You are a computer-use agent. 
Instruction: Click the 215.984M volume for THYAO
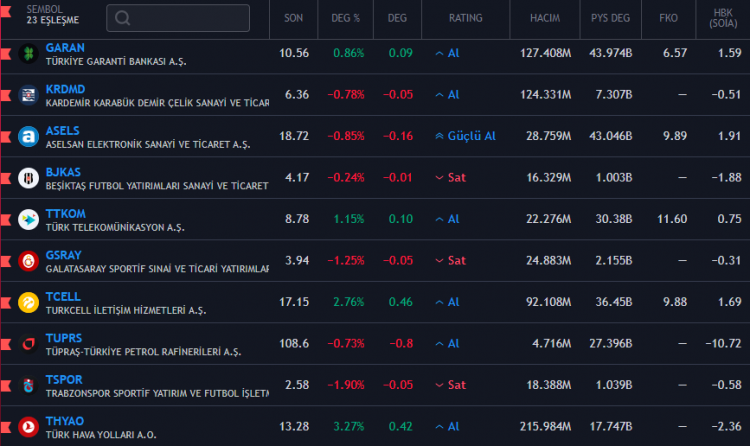click(545, 427)
